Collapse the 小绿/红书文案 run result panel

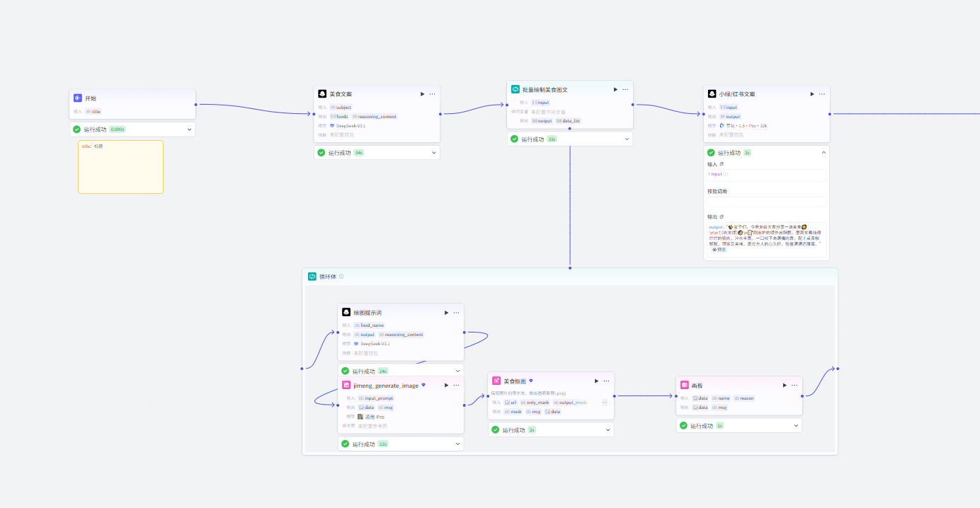coord(824,153)
